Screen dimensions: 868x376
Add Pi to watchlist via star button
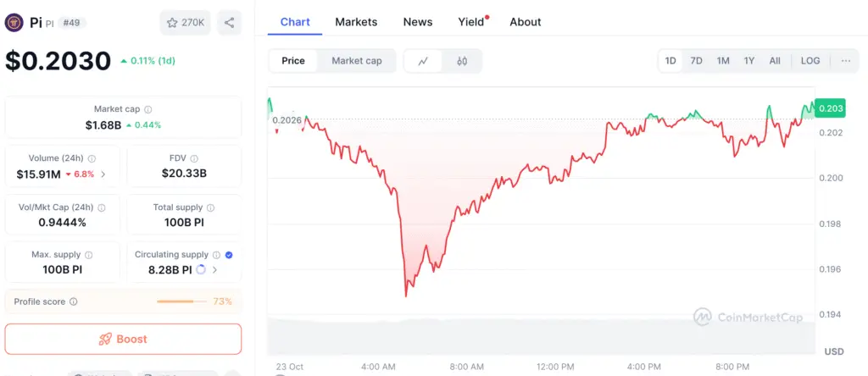185,23
